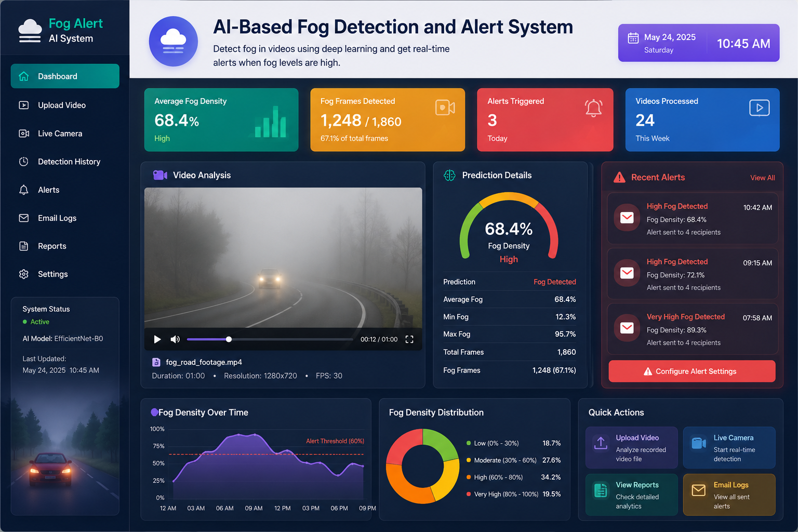Open Email Logs in the sidebar

[65, 218]
